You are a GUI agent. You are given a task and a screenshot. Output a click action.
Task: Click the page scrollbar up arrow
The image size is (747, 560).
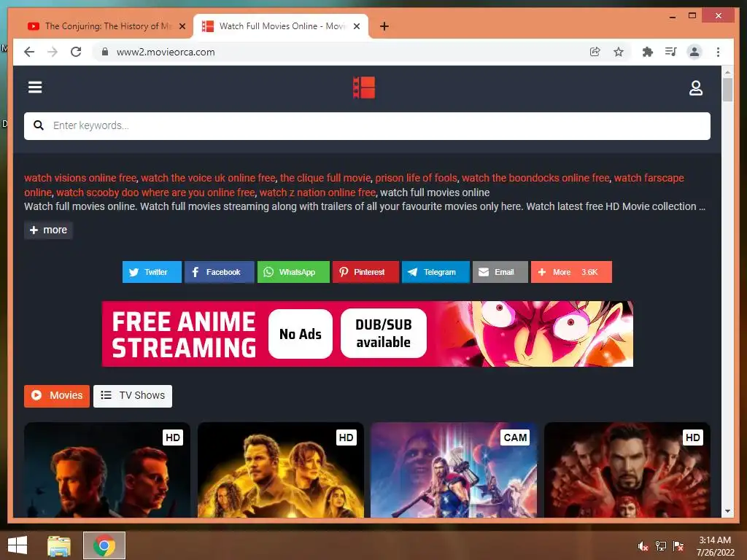coord(727,72)
